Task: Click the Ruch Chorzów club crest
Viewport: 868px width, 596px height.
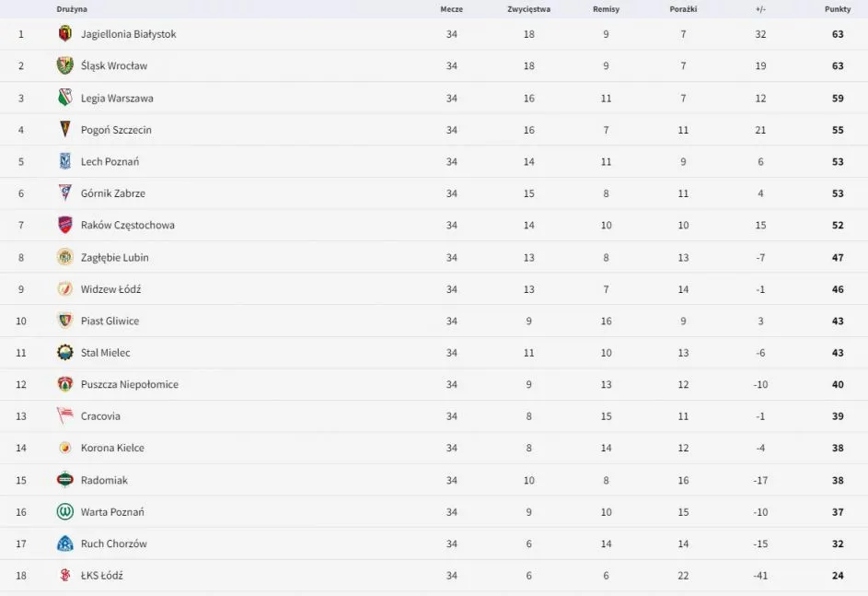Action: [x=64, y=543]
